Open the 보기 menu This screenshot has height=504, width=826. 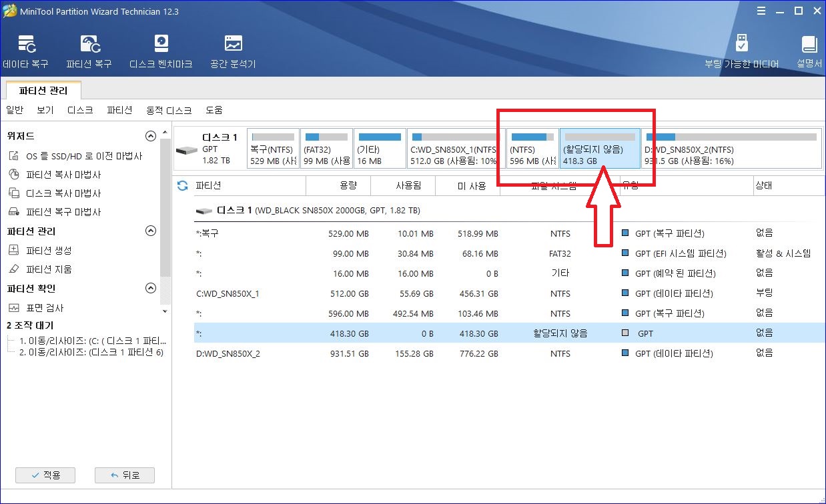pyautogui.click(x=45, y=110)
